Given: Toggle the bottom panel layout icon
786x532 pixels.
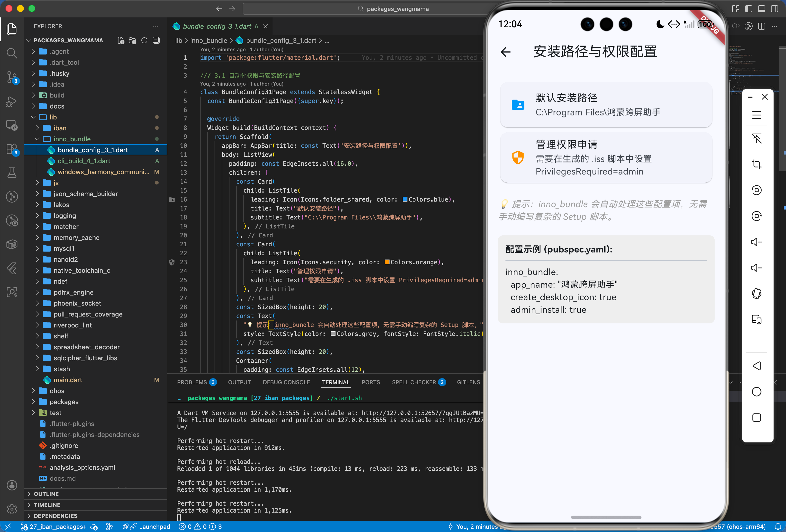Looking at the screenshot, I should pyautogui.click(x=761, y=9).
